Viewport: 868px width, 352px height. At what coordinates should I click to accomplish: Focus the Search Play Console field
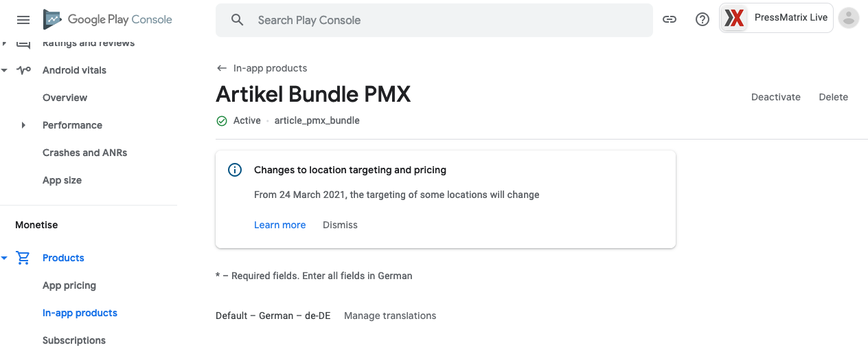434,20
